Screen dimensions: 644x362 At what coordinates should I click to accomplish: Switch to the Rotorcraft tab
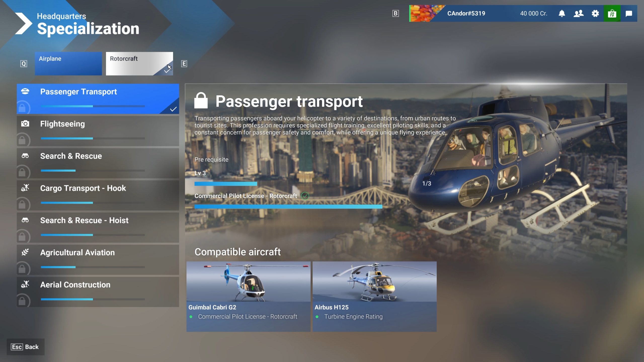point(139,63)
